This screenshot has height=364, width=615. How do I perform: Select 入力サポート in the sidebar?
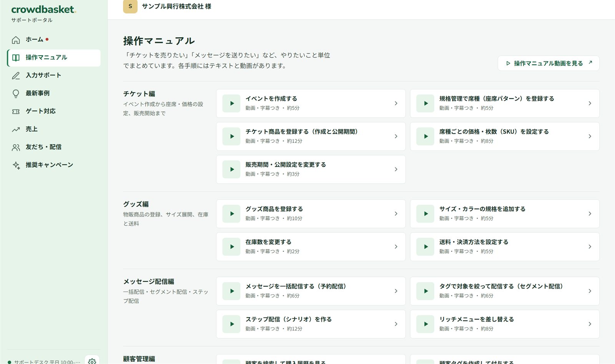coord(54,75)
